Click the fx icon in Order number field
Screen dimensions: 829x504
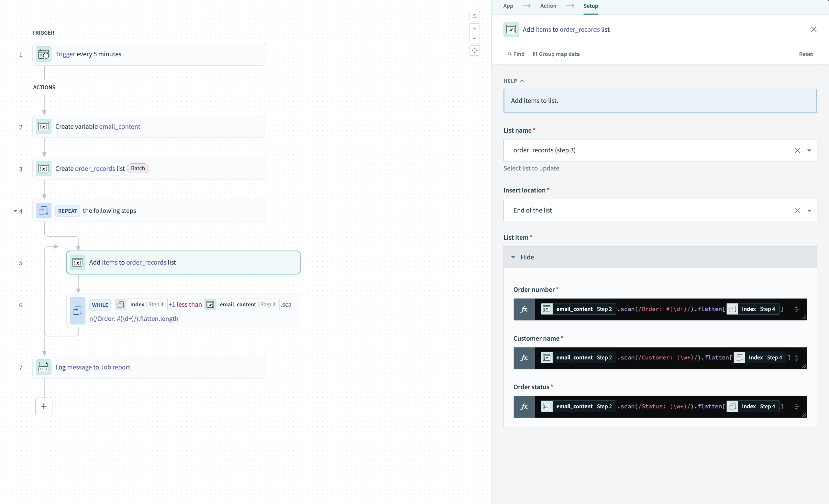pyautogui.click(x=524, y=309)
